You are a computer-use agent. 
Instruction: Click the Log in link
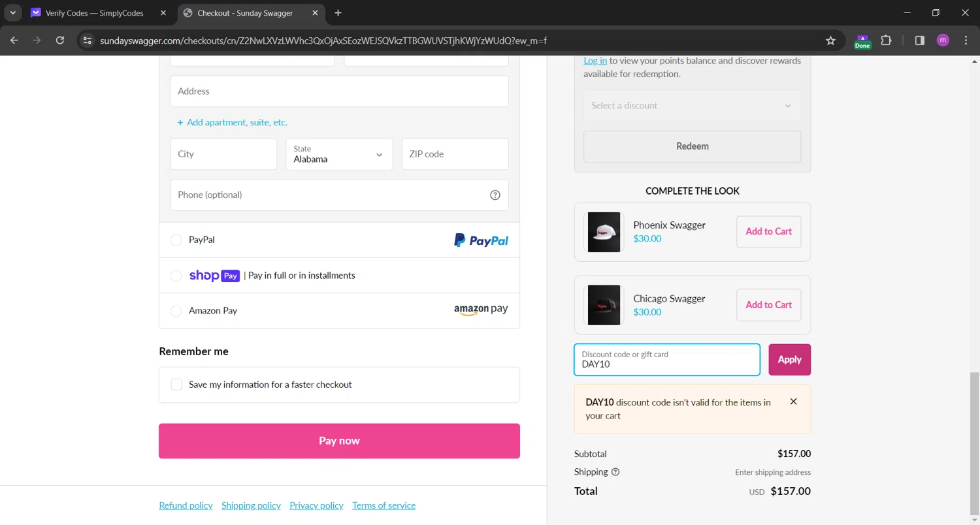pos(595,61)
